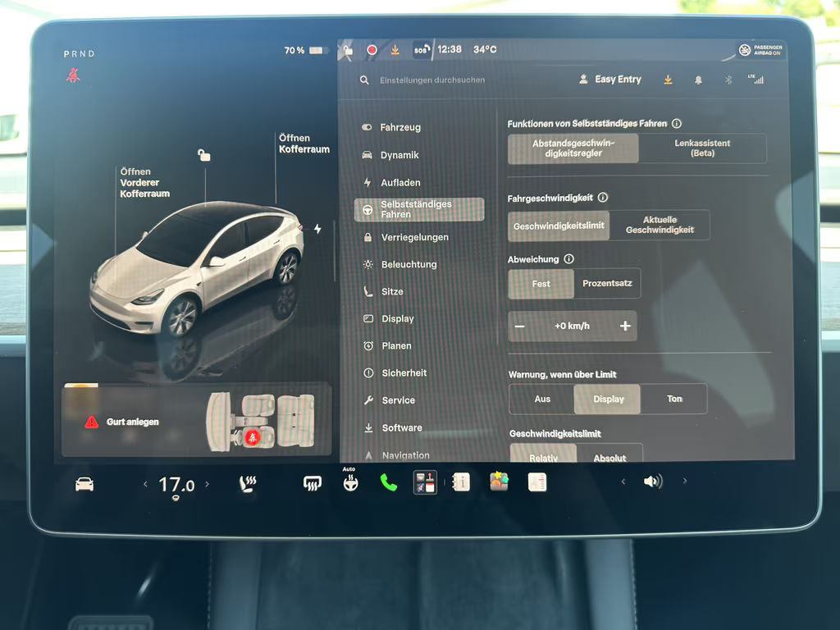Increase cabin temperature with right arrow
Screen dimensions: 840x630
coord(208,484)
